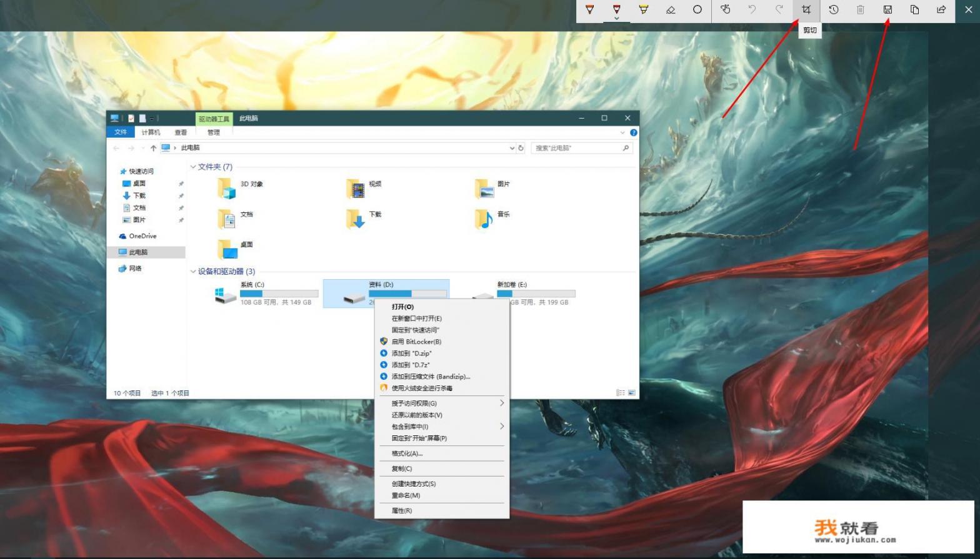The image size is (980, 559).
Task: Refresh the 此电脑 view
Action: [x=521, y=148]
